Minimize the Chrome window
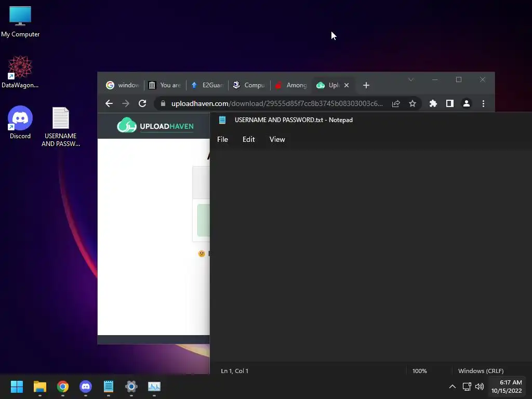 pyautogui.click(x=435, y=79)
